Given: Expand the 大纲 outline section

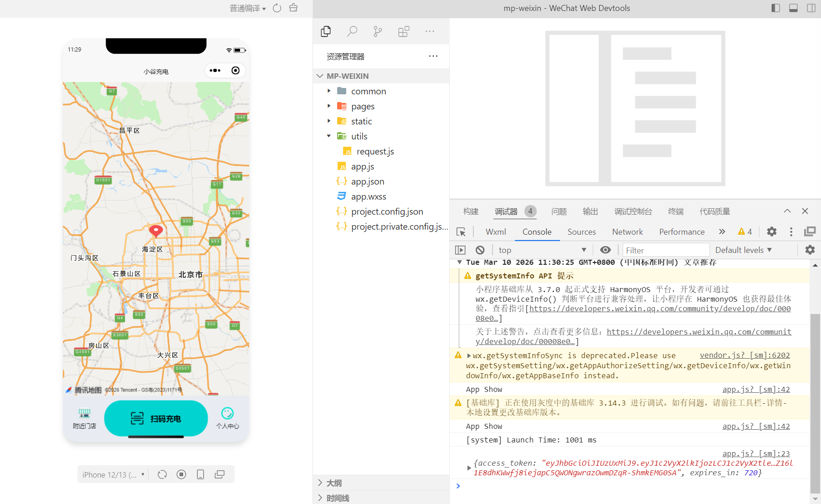Looking at the screenshot, I should pyautogui.click(x=381, y=483).
